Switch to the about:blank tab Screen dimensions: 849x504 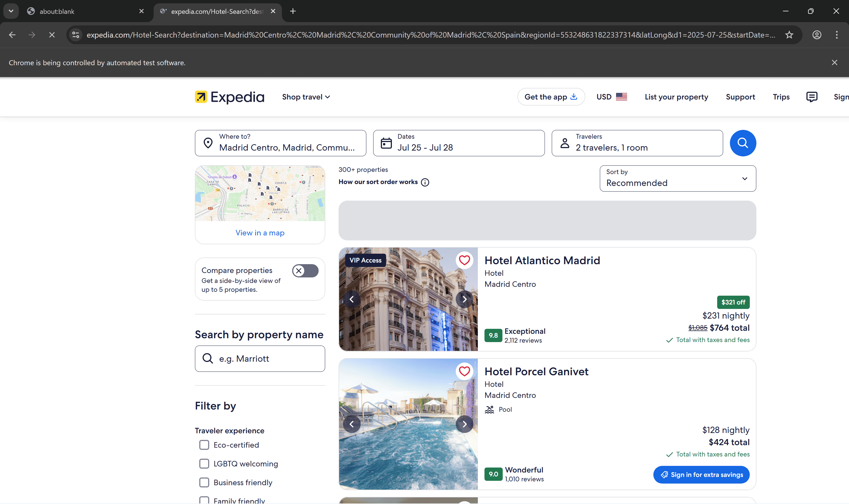(x=82, y=11)
